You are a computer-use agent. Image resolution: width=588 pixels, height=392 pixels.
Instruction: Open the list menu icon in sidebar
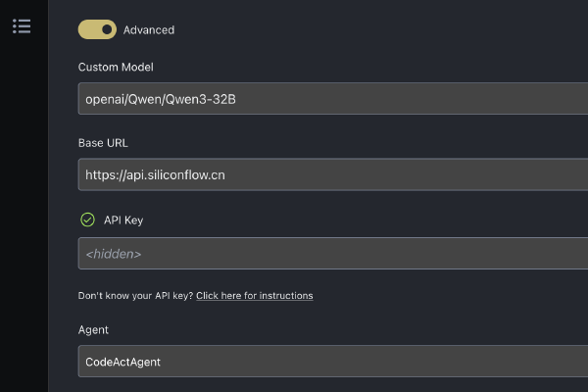tap(22, 26)
